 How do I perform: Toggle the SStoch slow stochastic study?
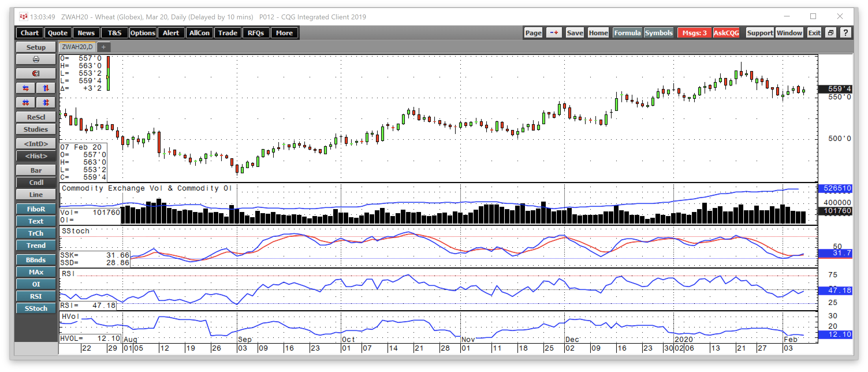[x=36, y=309]
